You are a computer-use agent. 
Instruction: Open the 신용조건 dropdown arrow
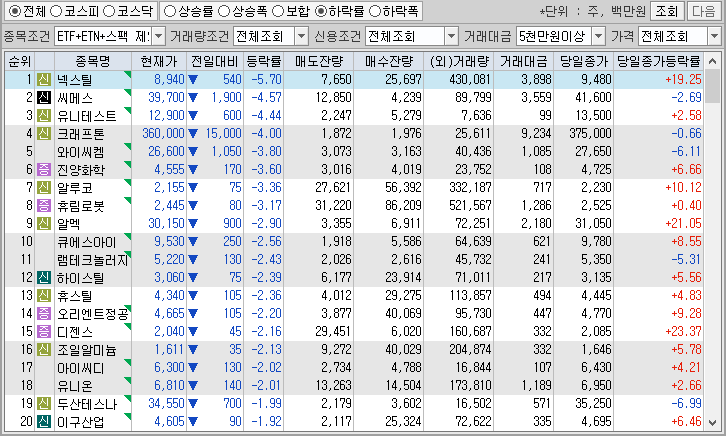[x=451, y=36]
